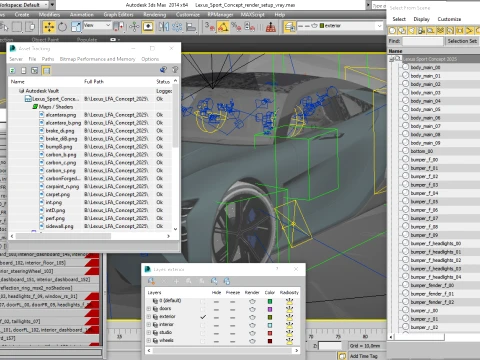Open the Rendering menu
480x360 pixels.
(155, 15)
